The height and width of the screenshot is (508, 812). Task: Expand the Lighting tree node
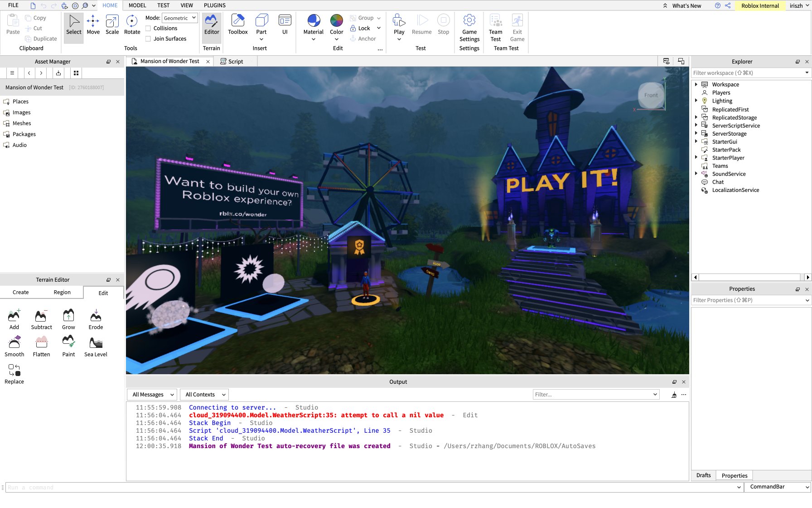tap(696, 101)
